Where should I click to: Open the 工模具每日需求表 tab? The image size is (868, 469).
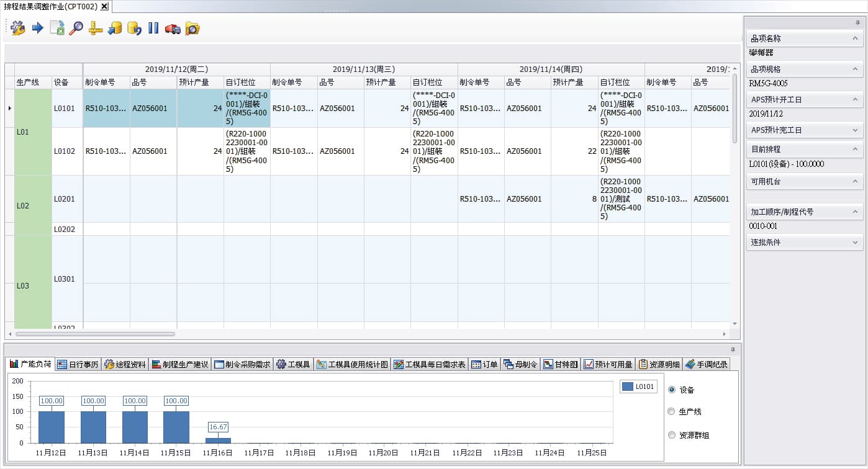tap(429, 365)
